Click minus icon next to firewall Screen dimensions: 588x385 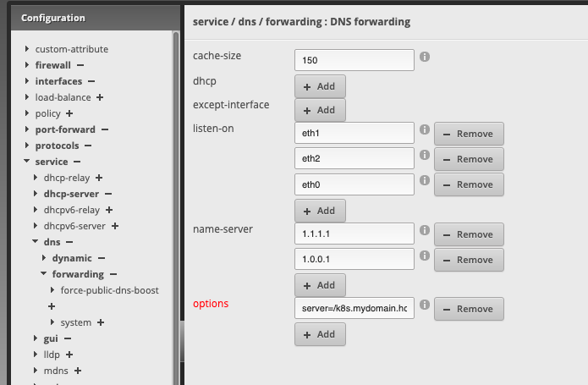[x=80, y=65]
